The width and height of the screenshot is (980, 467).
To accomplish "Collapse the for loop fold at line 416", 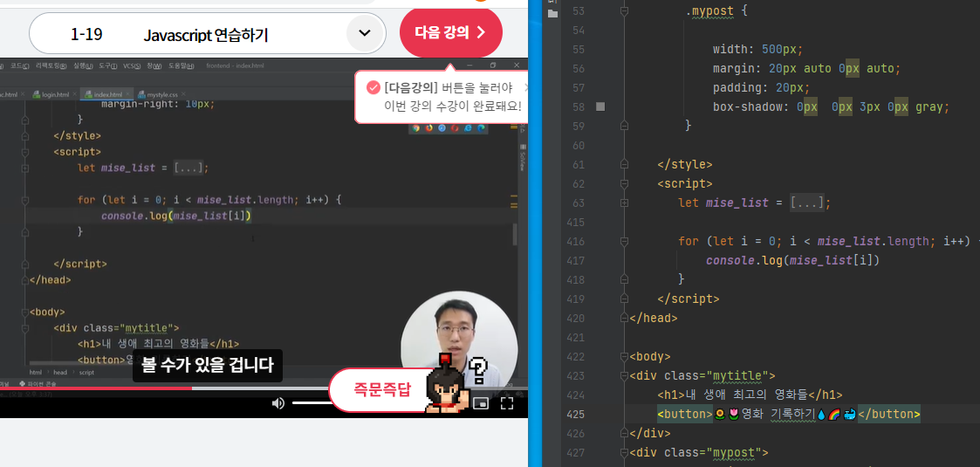I will pos(624,241).
